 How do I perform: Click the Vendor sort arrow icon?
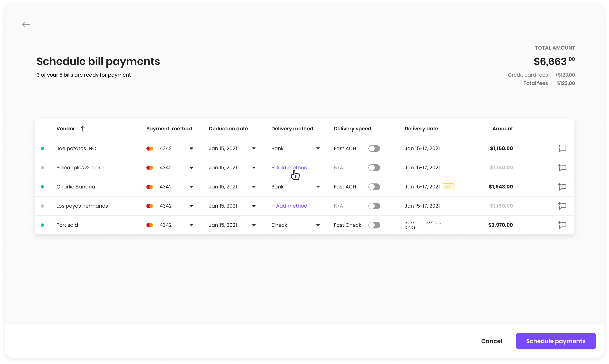[83, 128]
